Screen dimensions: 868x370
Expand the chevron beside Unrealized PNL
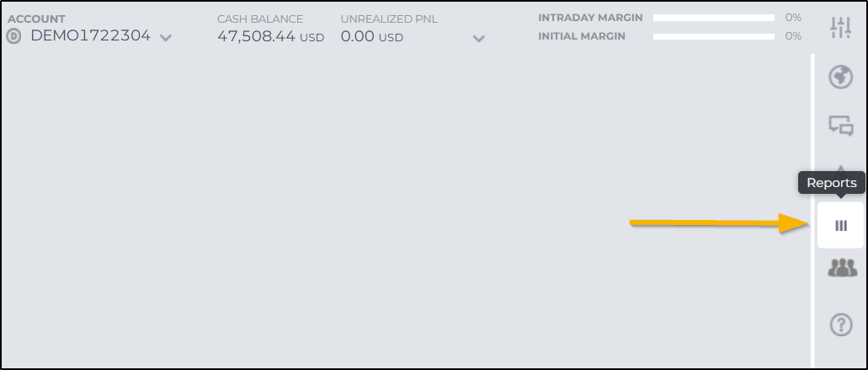(479, 39)
